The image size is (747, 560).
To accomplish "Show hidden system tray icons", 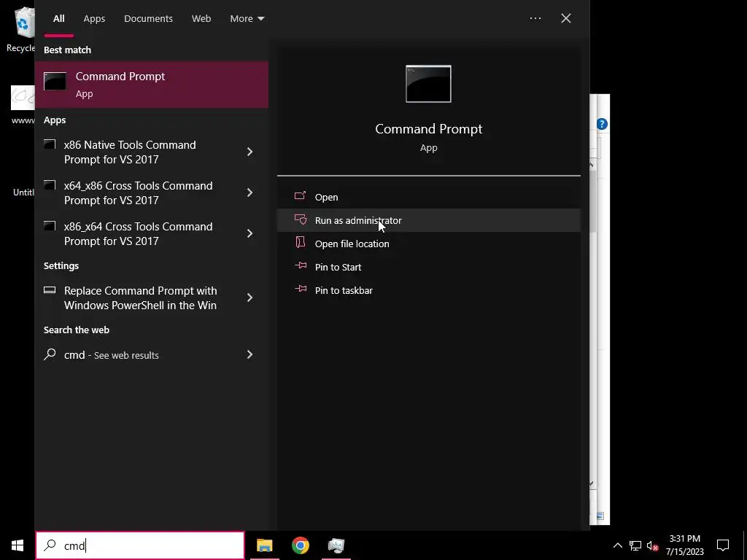I will [x=617, y=545].
